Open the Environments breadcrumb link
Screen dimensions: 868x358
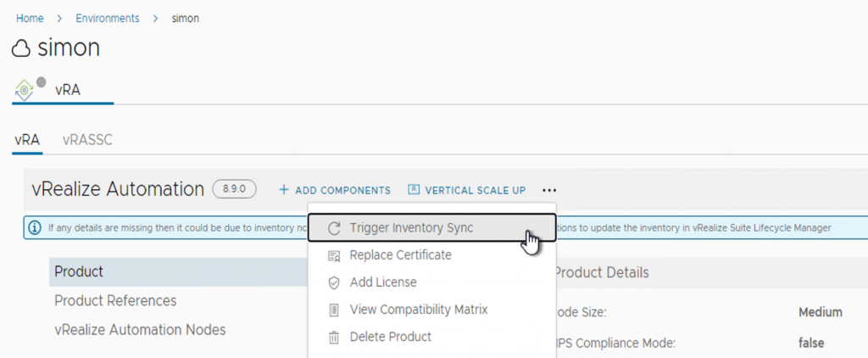[108, 19]
